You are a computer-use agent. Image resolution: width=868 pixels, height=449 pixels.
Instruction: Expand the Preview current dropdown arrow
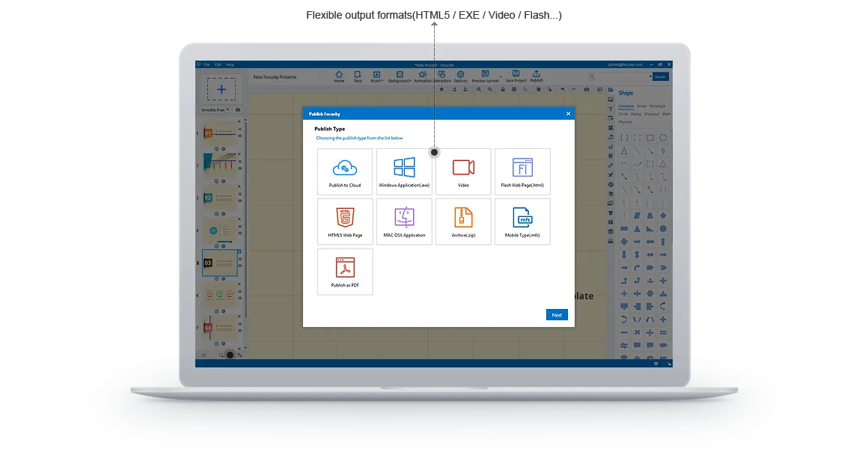click(x=501, y=76)
